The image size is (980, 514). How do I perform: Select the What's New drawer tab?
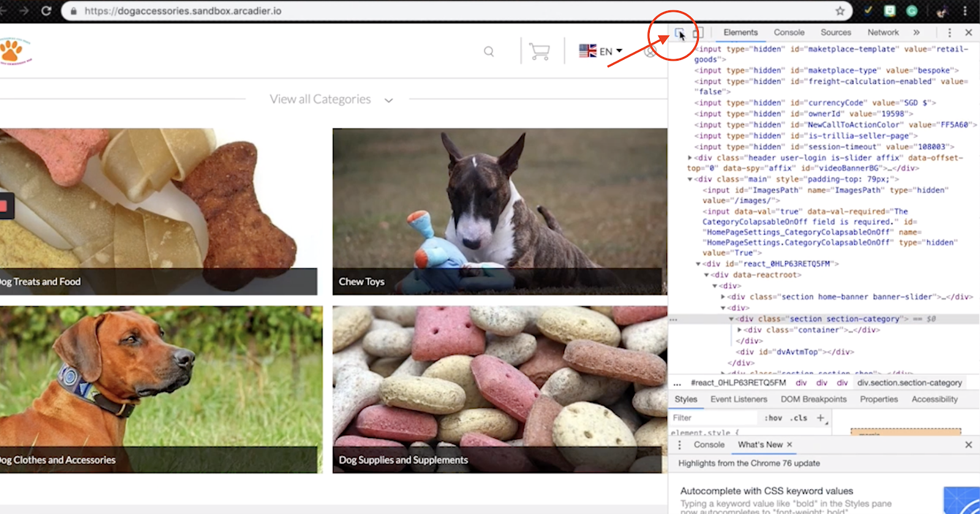pyautogui.click(x=760, y=445)
